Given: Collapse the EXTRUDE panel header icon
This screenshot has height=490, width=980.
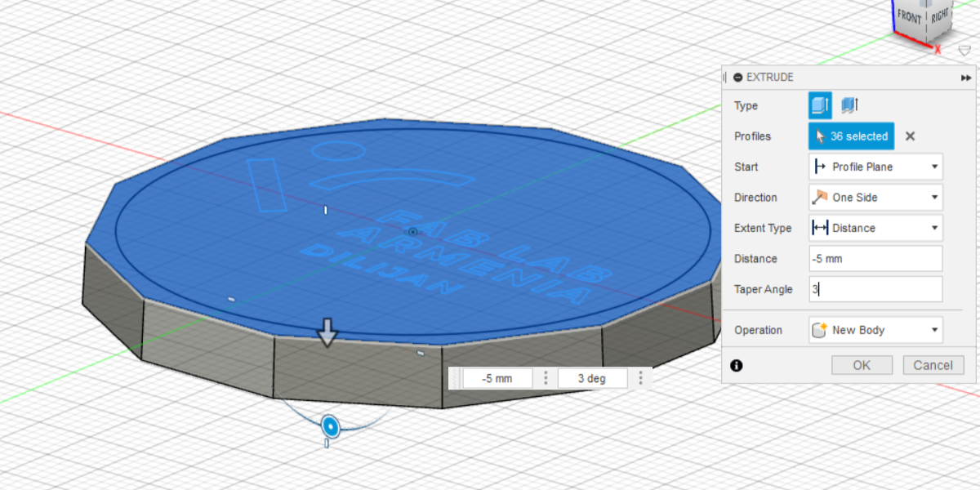Looking at the screenshot, I should point(738,77).
